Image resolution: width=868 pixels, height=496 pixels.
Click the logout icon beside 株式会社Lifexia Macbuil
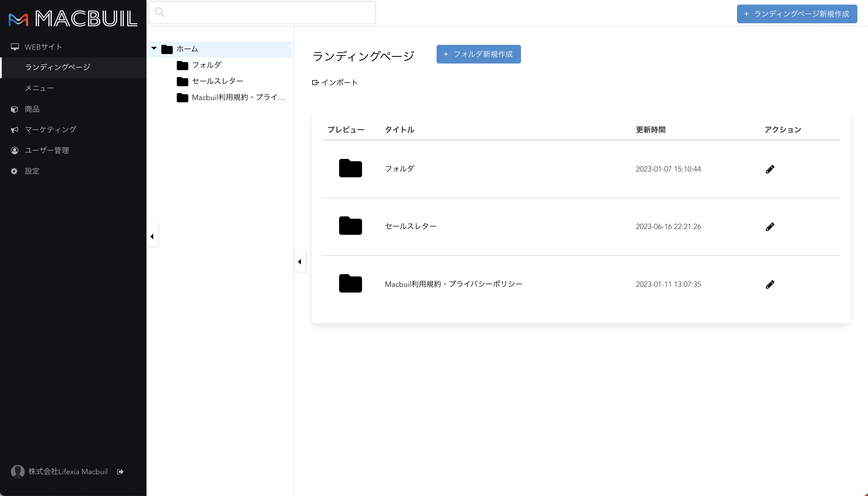tap(120, 472)
